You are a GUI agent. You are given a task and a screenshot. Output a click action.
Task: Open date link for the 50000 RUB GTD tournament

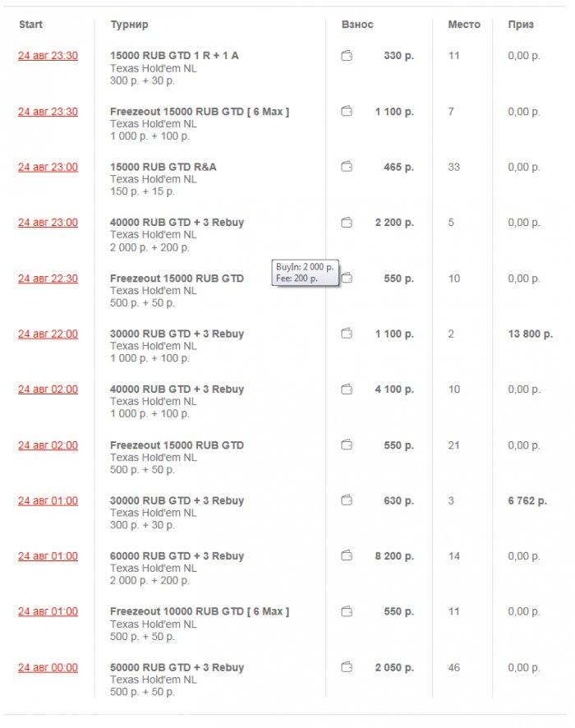[x=48, y=667]
